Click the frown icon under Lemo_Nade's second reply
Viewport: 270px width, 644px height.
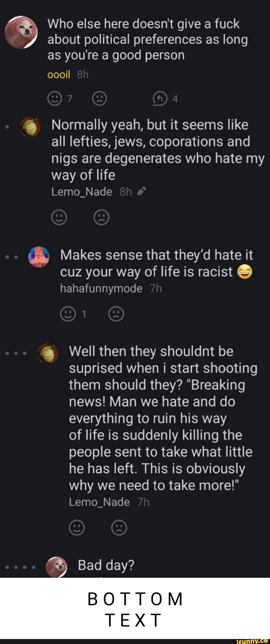pyautogui.click(x=119, y=528)
